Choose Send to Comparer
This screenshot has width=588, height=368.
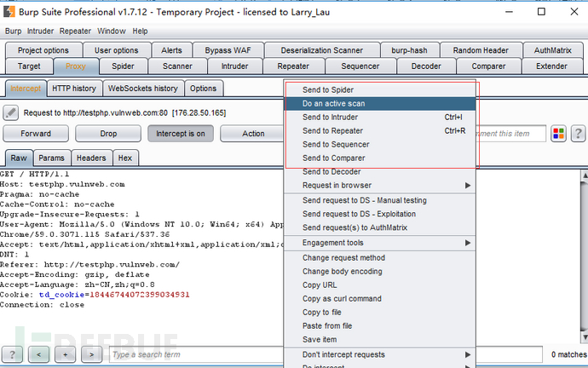tap(379, 158)
